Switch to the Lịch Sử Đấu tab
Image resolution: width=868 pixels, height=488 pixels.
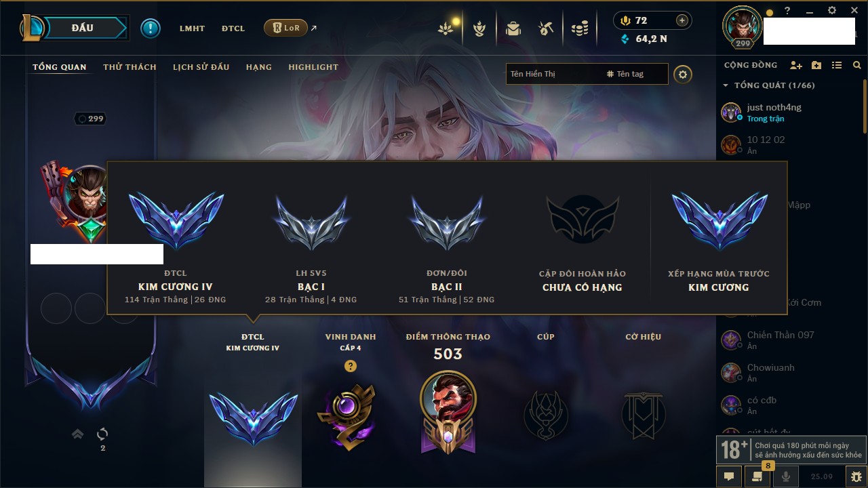(x=201, y=67)
